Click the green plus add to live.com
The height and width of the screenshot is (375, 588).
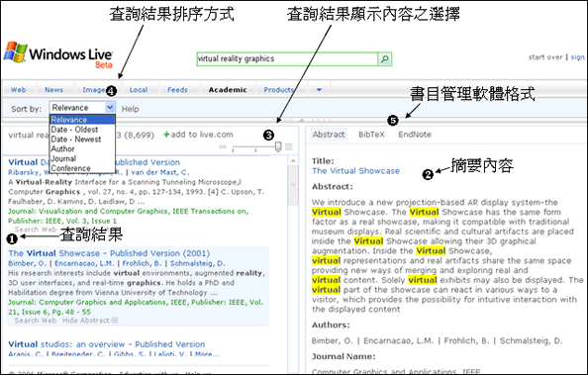198,135
